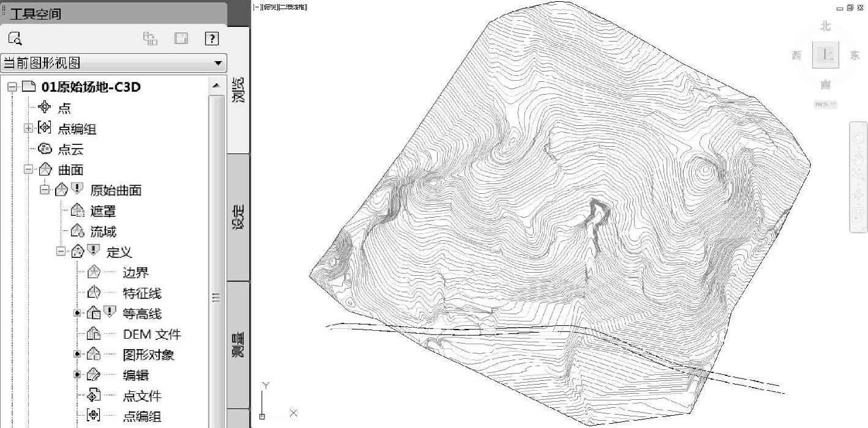Viewport: 868px width, 428px height.
Task: Open ShowMotion from the navigation bar
Action: [858, 216]
